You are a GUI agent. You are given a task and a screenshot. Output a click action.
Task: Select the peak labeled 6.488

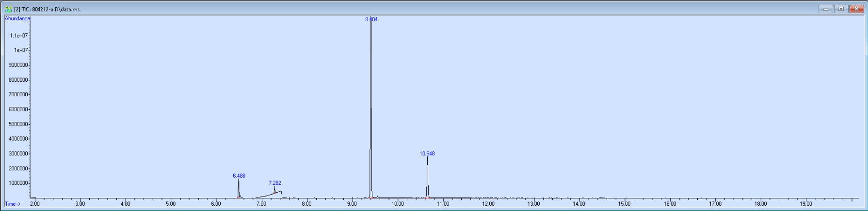click(x=239, y=176)
